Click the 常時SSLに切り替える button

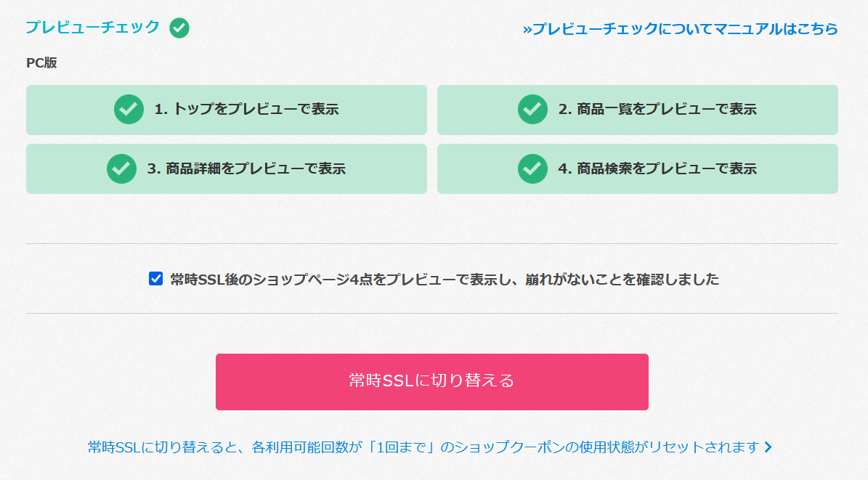[432, 381]
